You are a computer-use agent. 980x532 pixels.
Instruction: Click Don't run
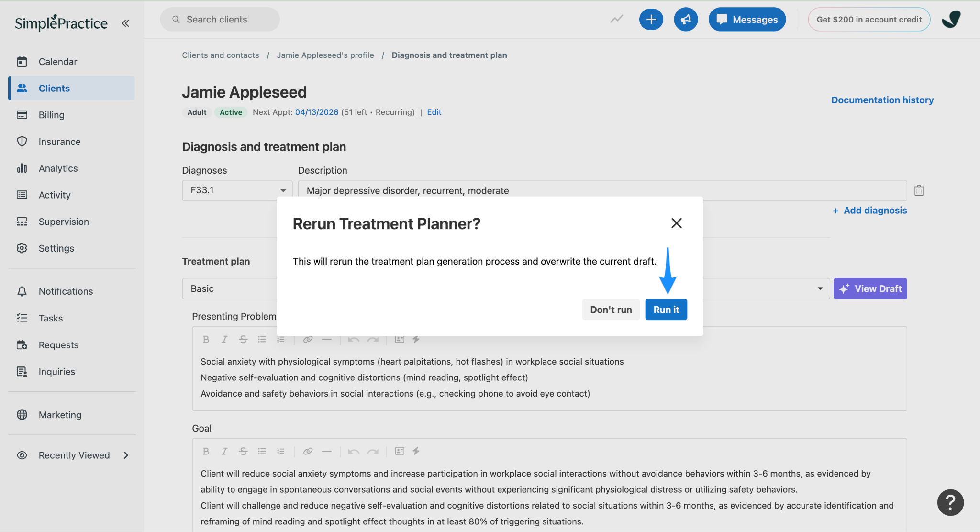[x=611, y=310]
